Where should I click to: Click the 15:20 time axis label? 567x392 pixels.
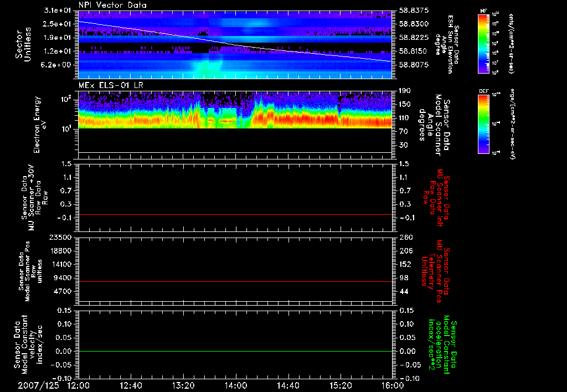(x=341, y=385)
